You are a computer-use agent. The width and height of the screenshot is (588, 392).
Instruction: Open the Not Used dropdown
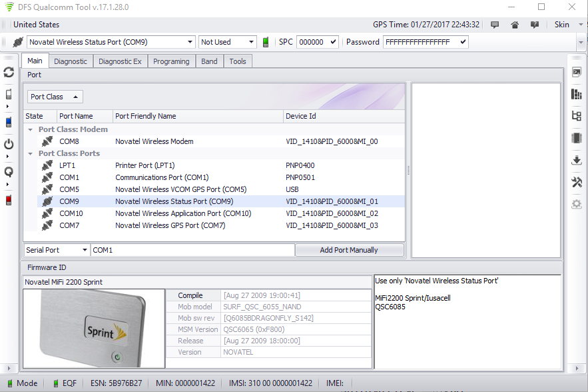pyautogui.click(x=251, y=42)
